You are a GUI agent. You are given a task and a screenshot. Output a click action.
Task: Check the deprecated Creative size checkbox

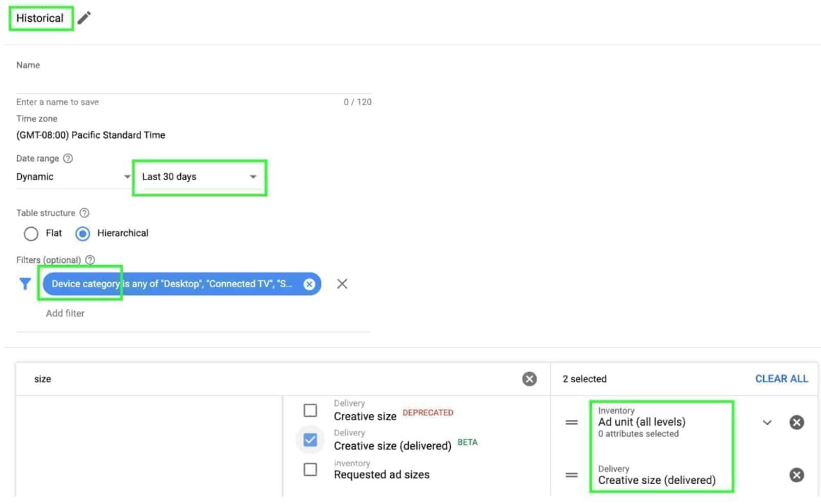310,410
